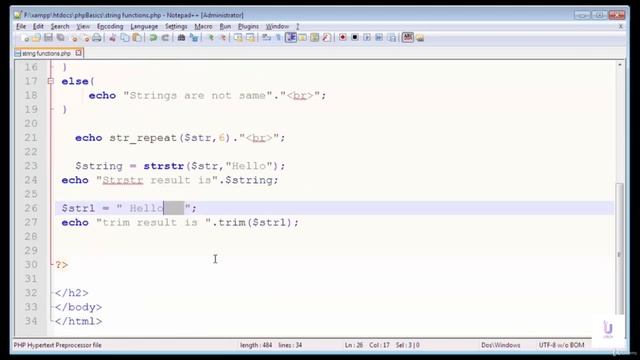Zoom out using toolbar icon
This screenshot has height=360, width=640.
pyautogui.click(x=223, y=38)
